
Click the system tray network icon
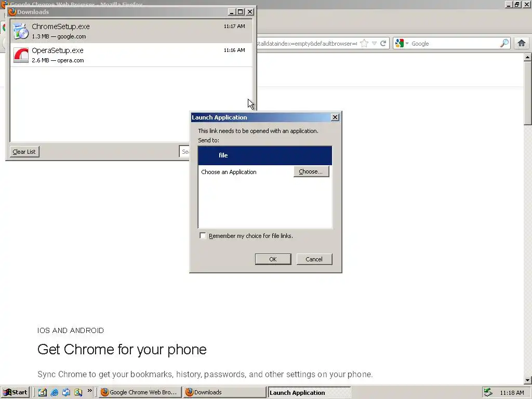(488, 392)
